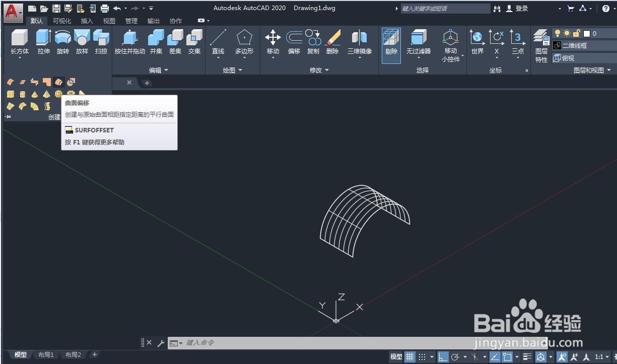The height and width of the screenshot is (364, 617).
Task: Activate the Offset (偏移) tool
Action: [x=294, y=41]
